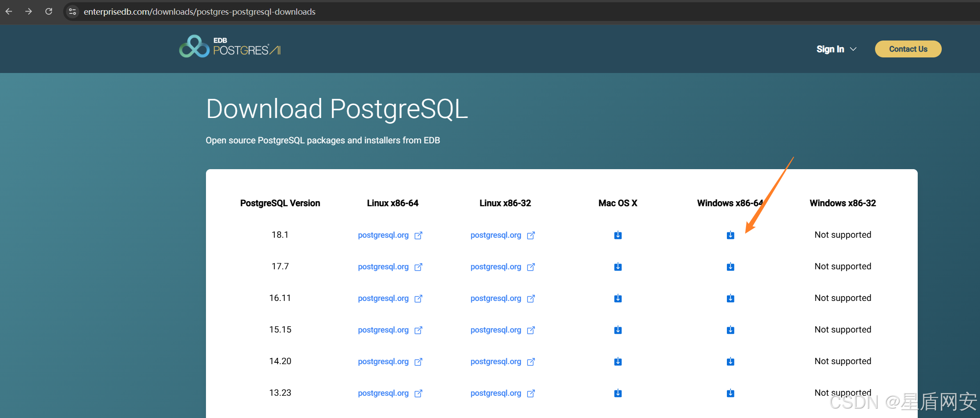Download PostgreSQL 15.15 for Mac OS X
Image resolution: width=980 pixels, height=418 pixels.
pos(618,330)
